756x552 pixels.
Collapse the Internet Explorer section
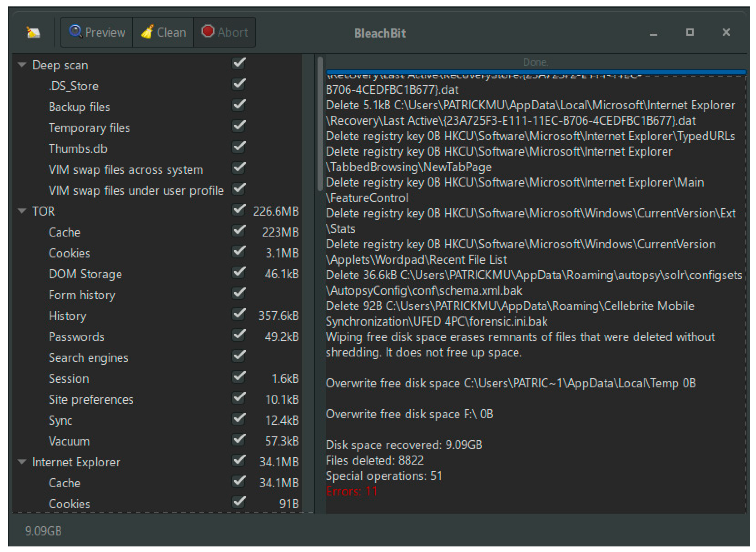coord(22,462)
